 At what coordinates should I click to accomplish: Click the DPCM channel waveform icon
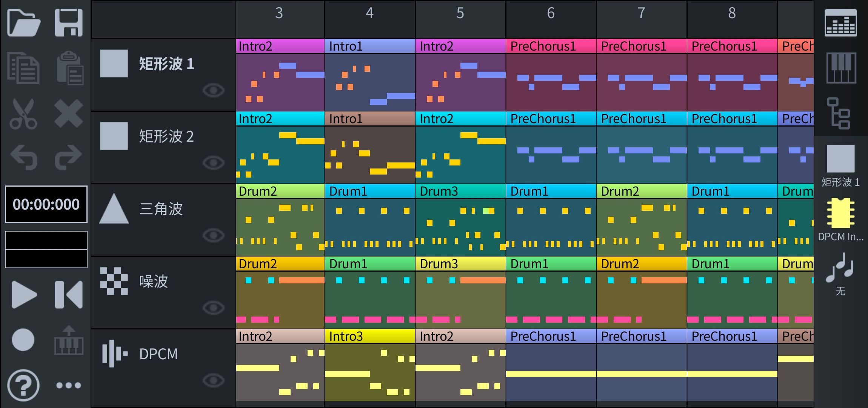tap(115, 354)
